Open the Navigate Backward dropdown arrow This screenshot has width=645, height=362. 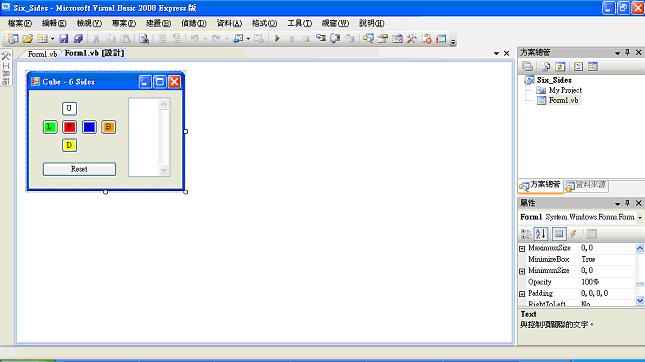248,39
